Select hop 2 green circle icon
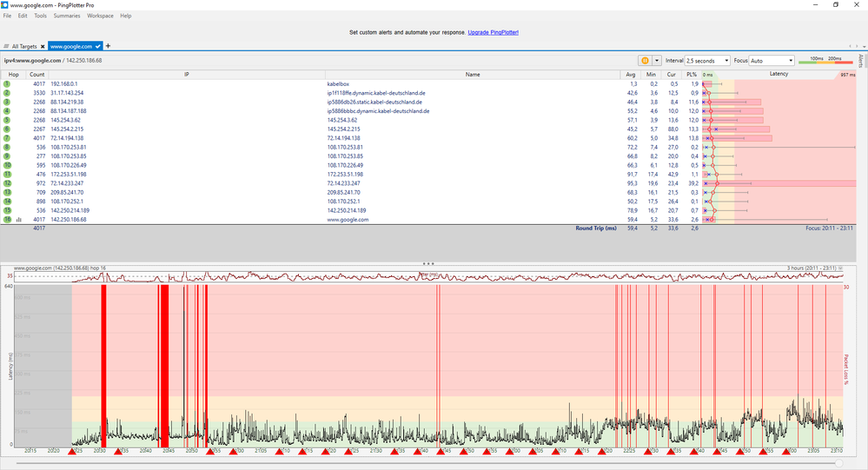868x470 pixels. [7, 93]
